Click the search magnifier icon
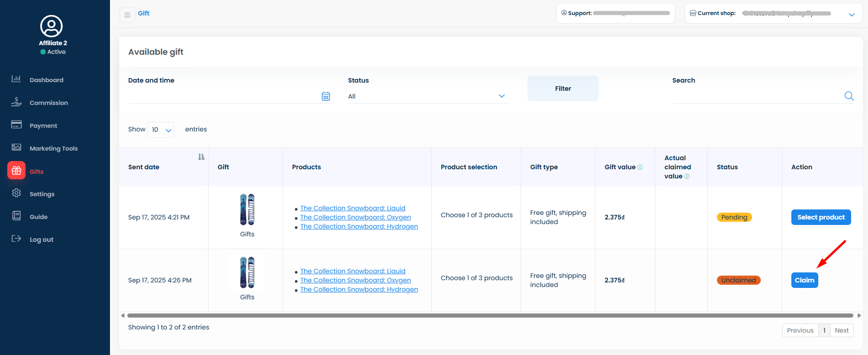This screenshot has width=868, height=355. coord(849,96)
